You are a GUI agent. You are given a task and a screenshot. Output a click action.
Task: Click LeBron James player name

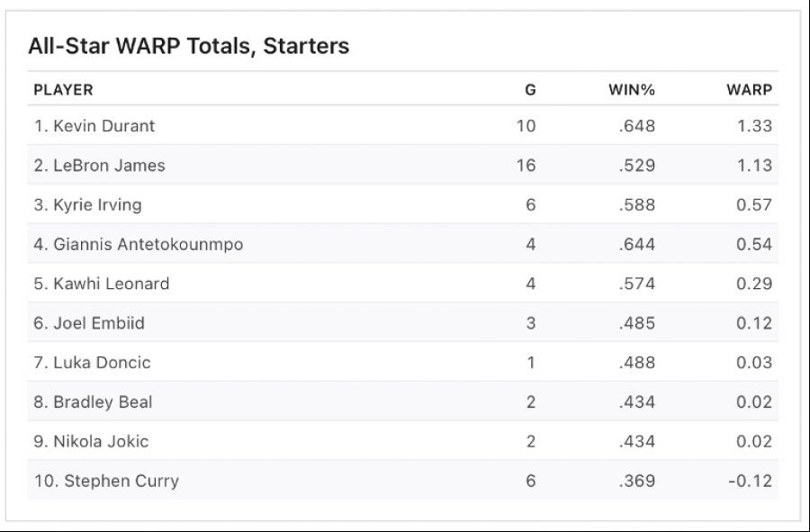pos(100,166)
